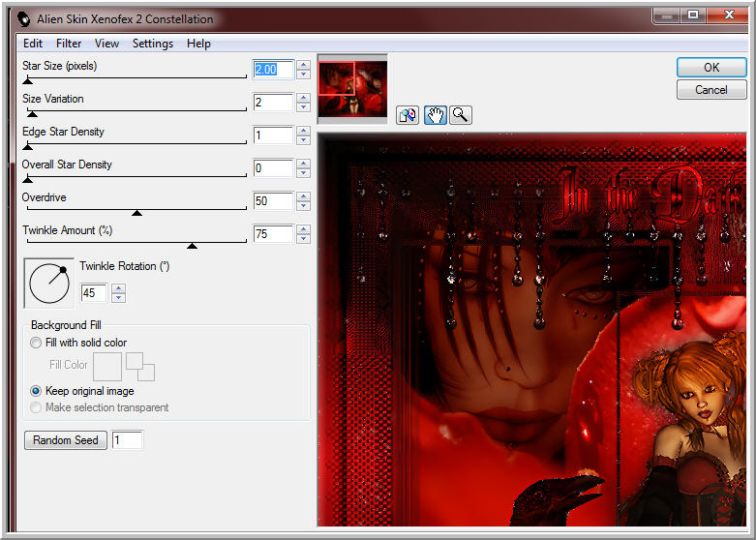Decrease Overdrive with down arrow
756x540 pixels.
pyautogui.click(x=303, y=206)
